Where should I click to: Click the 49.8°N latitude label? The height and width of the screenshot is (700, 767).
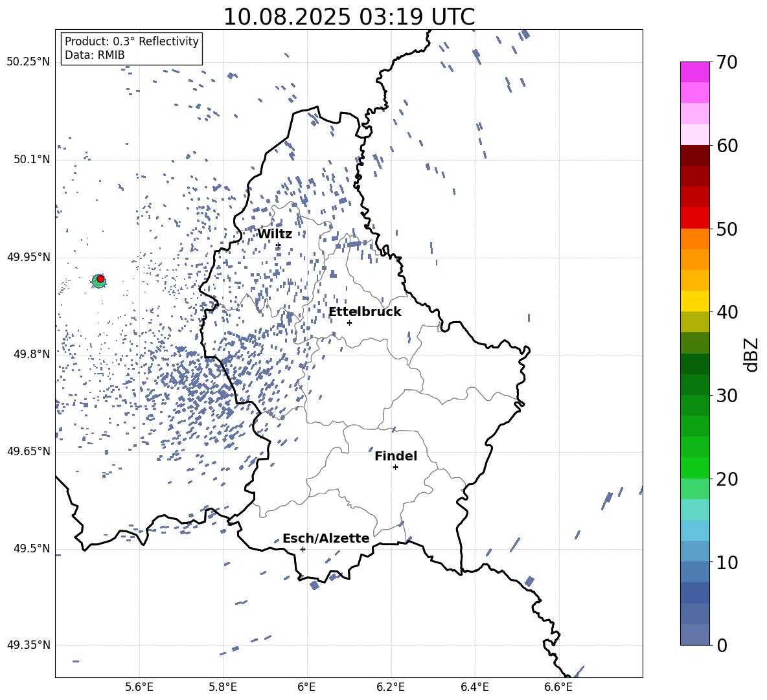[32, 354]
